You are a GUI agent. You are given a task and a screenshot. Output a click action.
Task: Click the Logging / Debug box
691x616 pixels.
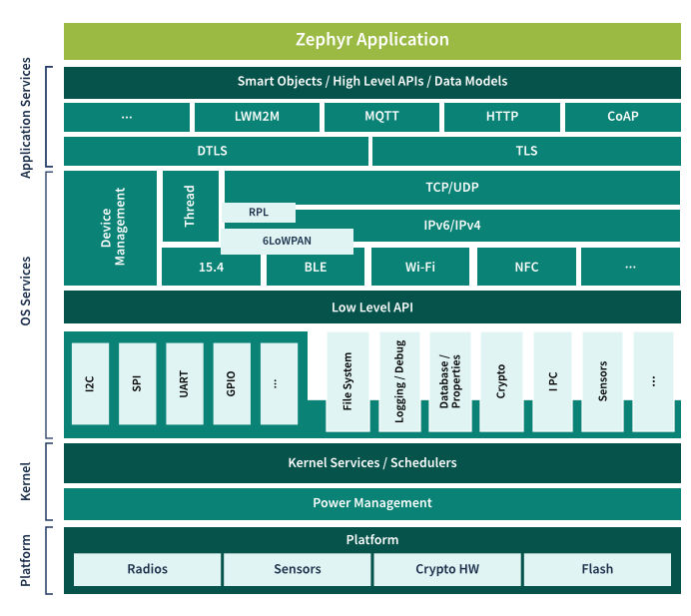pos(399,381)
